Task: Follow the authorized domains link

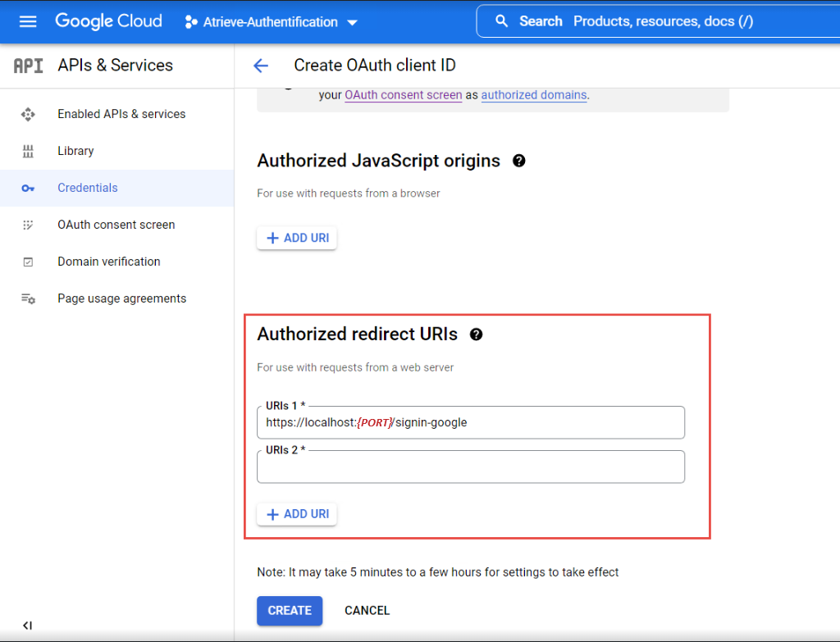Action: tap(533, 95)
